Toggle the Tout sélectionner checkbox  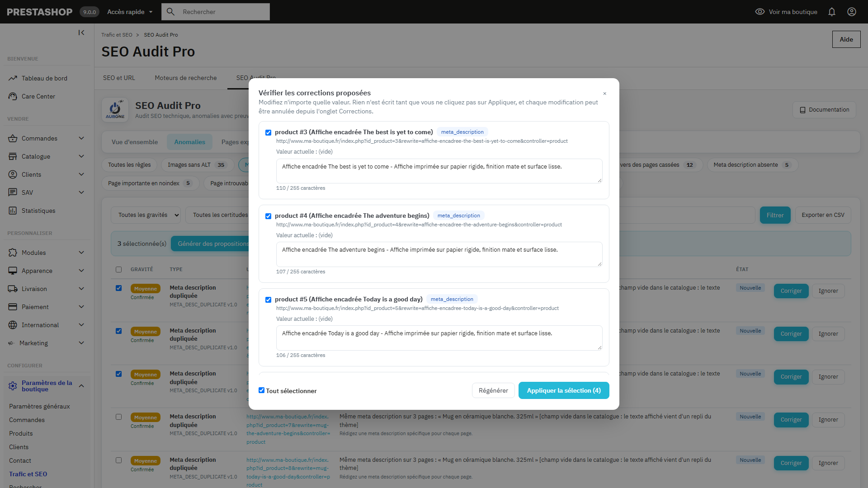pyautogui.click(x=261, y=390)
